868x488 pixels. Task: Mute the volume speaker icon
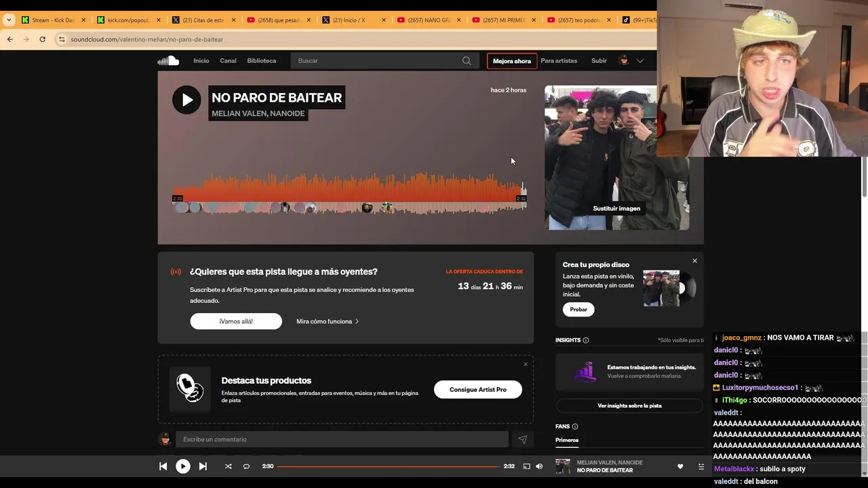(x=539, y=466)
